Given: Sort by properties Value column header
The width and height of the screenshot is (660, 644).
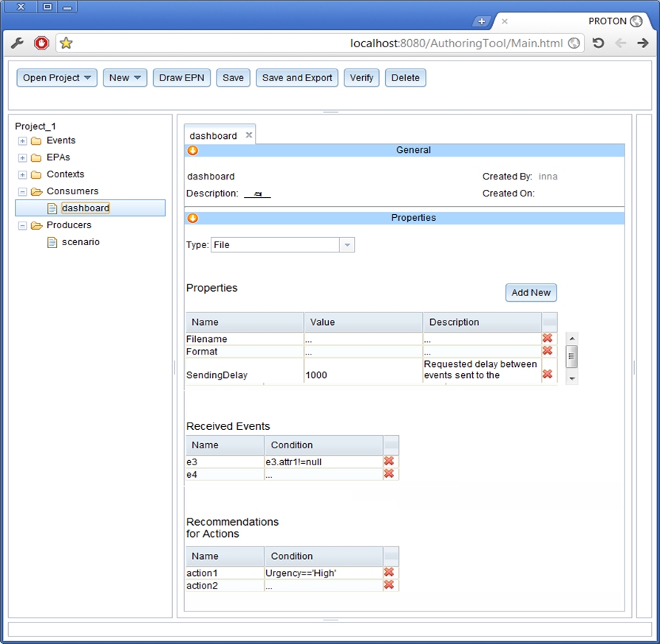Looking at the screenshot, I should tap(364, 322).
